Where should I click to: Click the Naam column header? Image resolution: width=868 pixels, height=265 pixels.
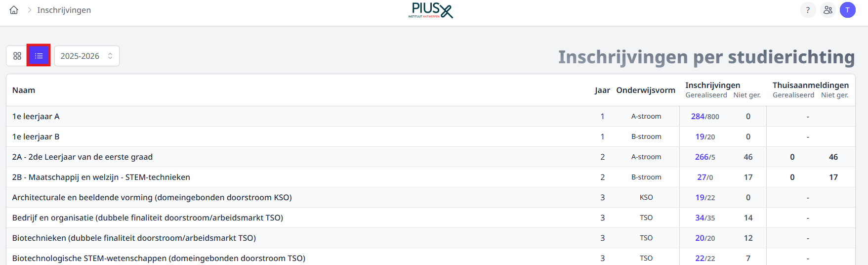coord(24,90)
